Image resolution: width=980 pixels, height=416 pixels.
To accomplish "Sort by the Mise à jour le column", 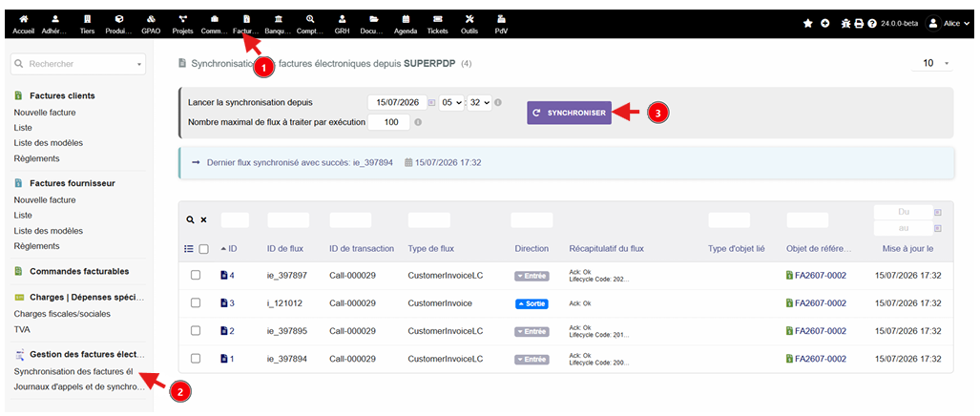I will [x=907, y=249].
